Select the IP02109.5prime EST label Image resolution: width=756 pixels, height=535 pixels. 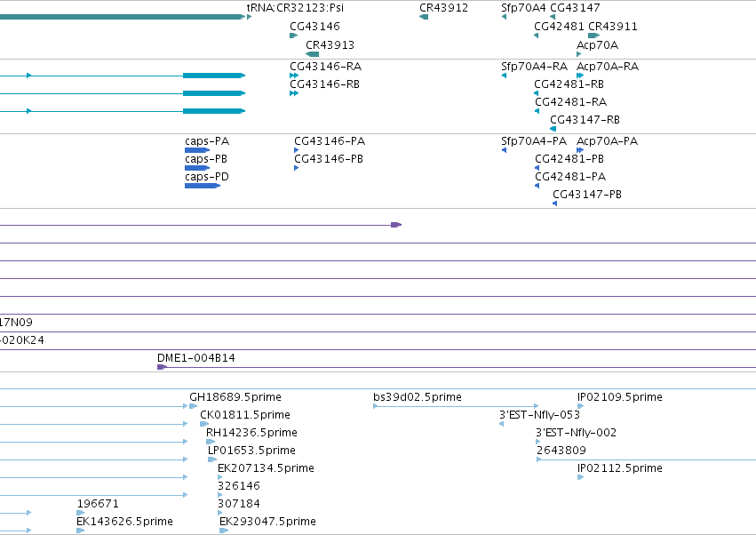point(619,397)
